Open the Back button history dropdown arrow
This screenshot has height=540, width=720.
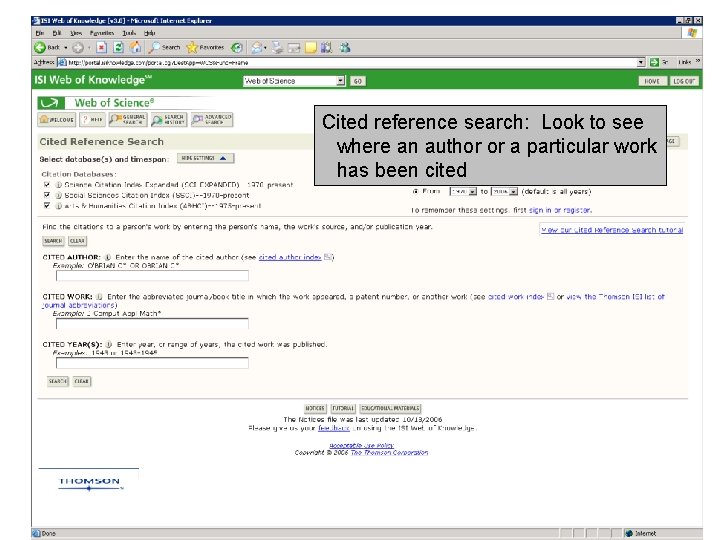pos(66,48)
